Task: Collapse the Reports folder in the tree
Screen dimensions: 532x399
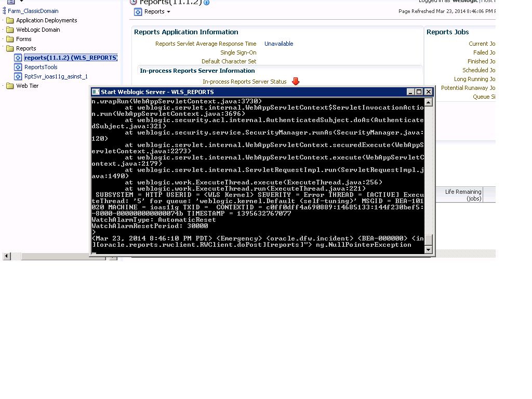Action: coord(4,48)
